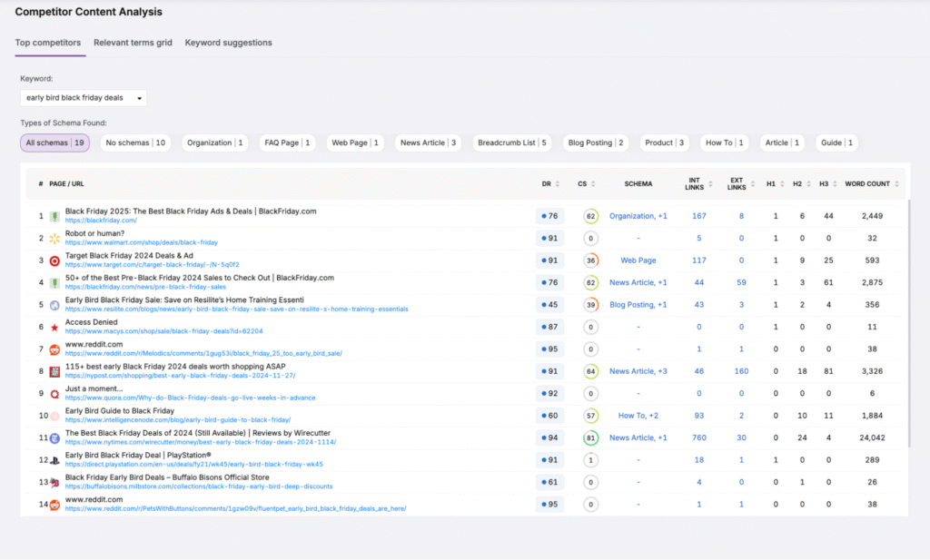
Task: Click the 'Early Bird Black Friday Deal | PlayStation' title
Action: [138, 455]
